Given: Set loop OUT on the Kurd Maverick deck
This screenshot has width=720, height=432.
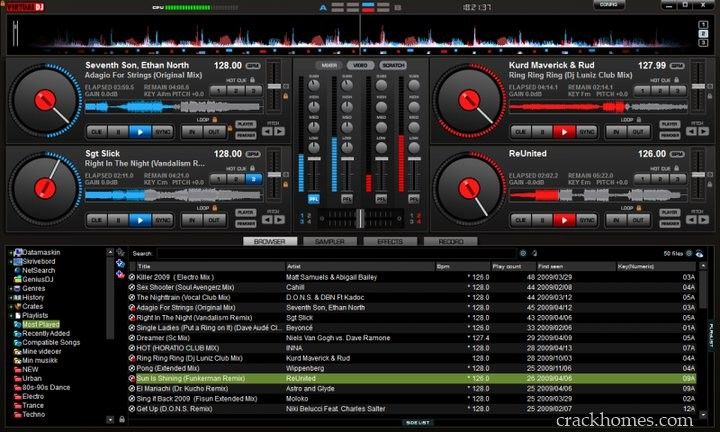Looking at the screenshot, I should click(638, 132).
